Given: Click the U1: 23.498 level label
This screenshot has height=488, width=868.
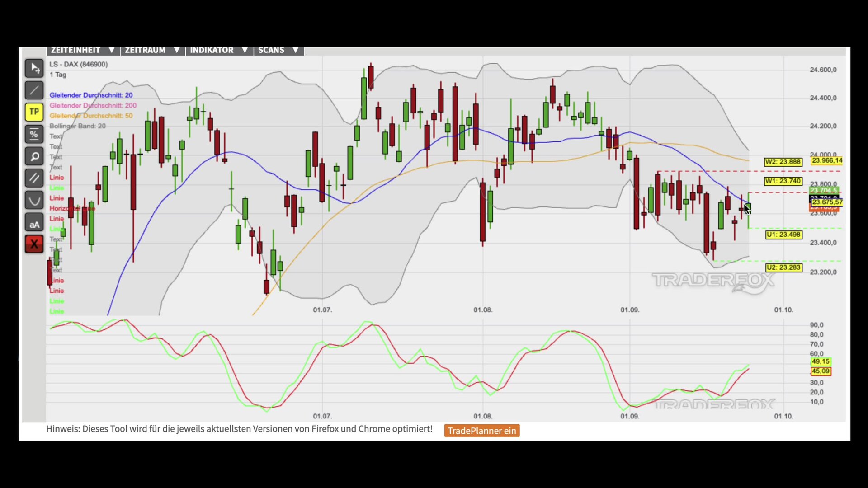Looking at the screenshot, I should [783, 235].
